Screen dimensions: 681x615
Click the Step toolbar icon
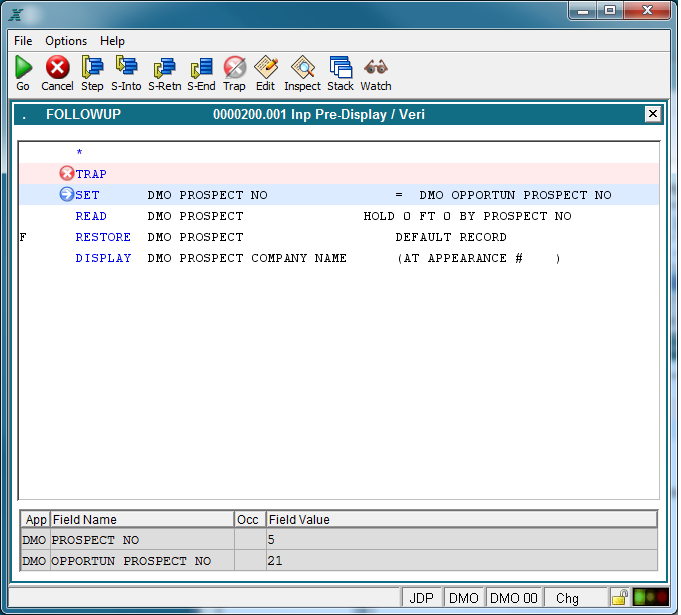(92, 67)
